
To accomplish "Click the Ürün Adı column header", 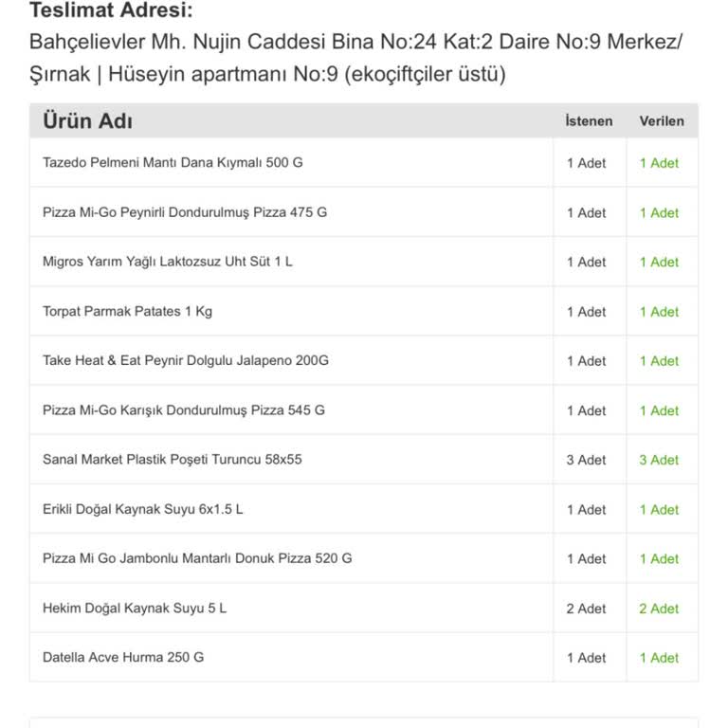I will 87,121.
